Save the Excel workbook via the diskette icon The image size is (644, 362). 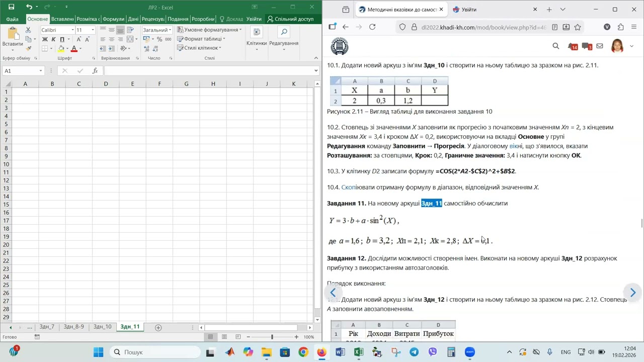(11, 7)
